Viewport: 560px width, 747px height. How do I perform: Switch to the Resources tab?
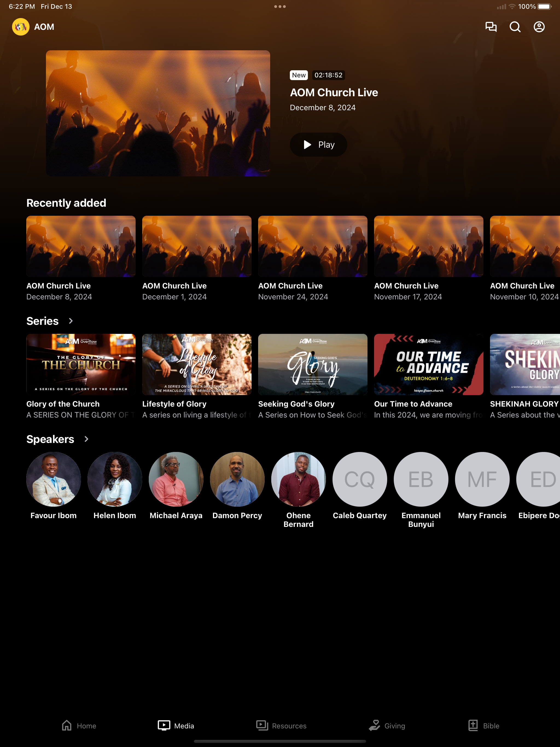[281, 726]
